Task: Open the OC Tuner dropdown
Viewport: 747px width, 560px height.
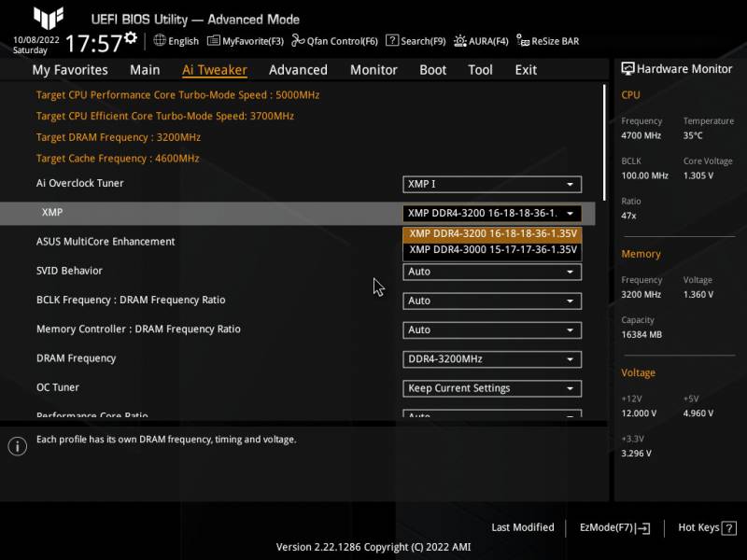Action: coord(492,388)
